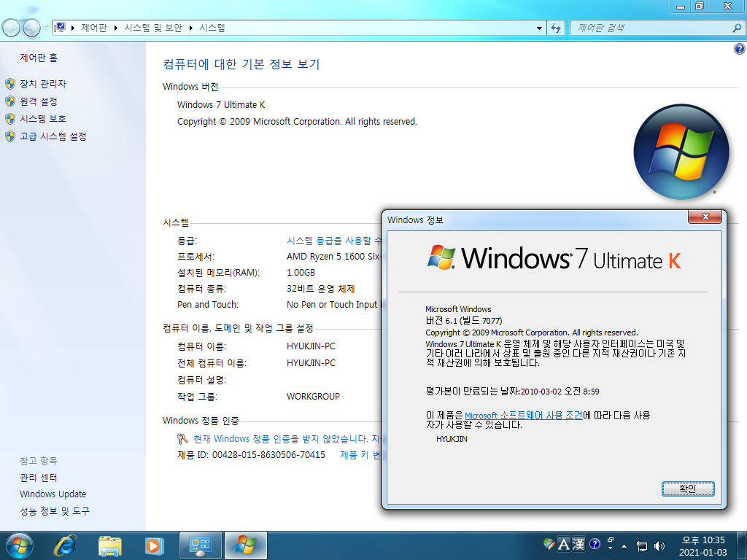
Task: Click the 확인 button in Windows 정보 dialog
Action: coord(688,489)
